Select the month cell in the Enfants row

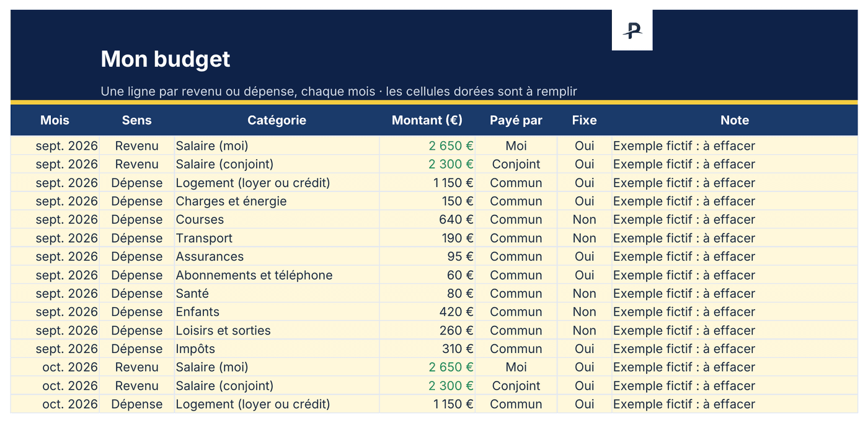click(x=55, y=312)
